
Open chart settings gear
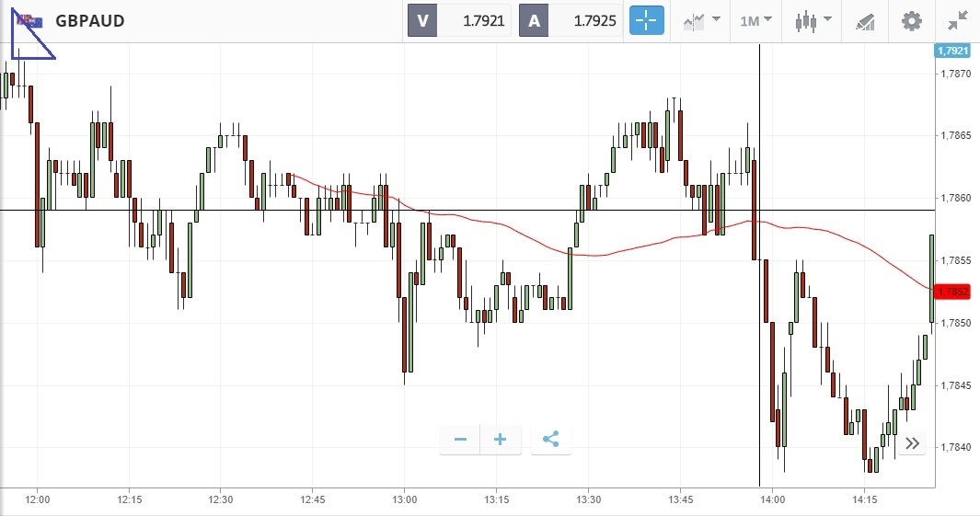(x=911, y=20)
